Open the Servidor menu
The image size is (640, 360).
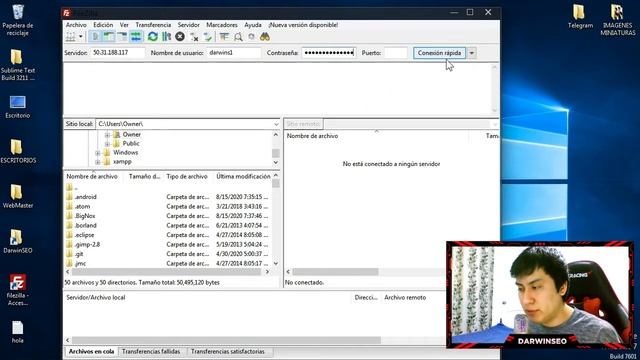(x=189, y=25)
